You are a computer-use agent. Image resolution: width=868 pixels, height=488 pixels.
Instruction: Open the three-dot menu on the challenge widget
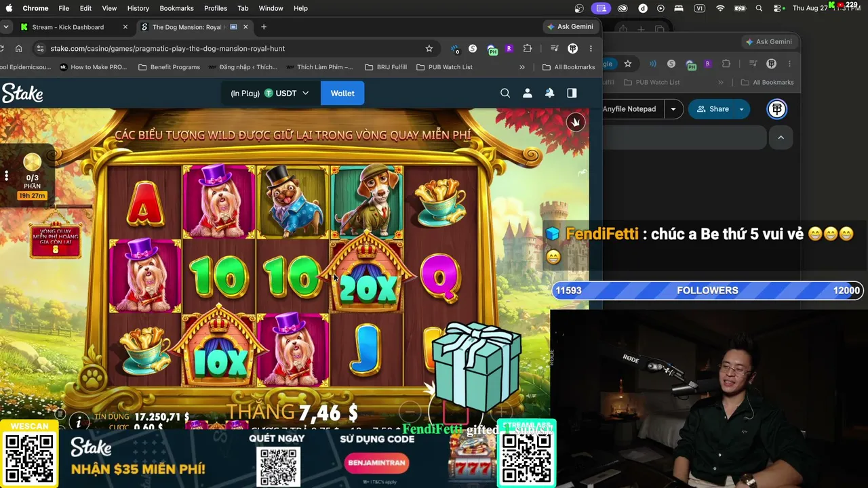click(6, 176)
